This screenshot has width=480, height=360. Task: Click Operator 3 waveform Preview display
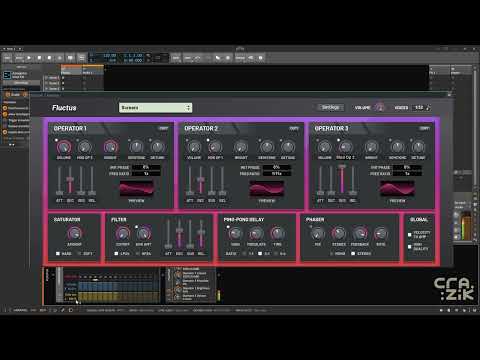coord(397,189)
